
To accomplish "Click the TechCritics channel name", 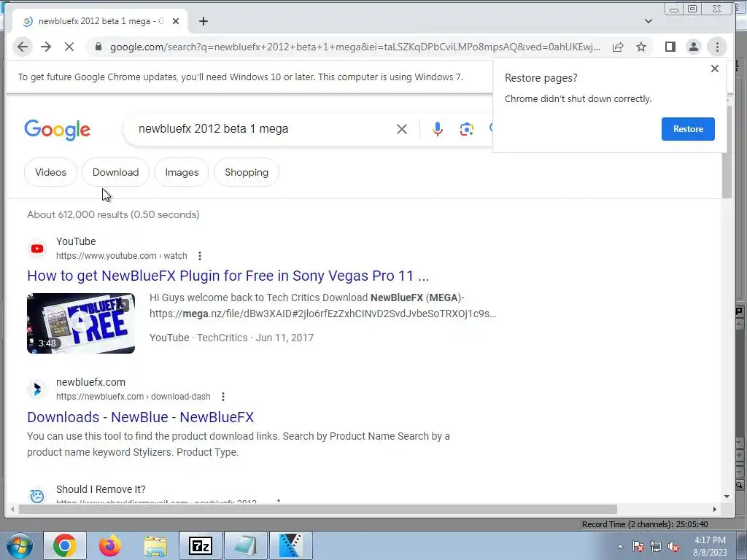I will 222,338.
